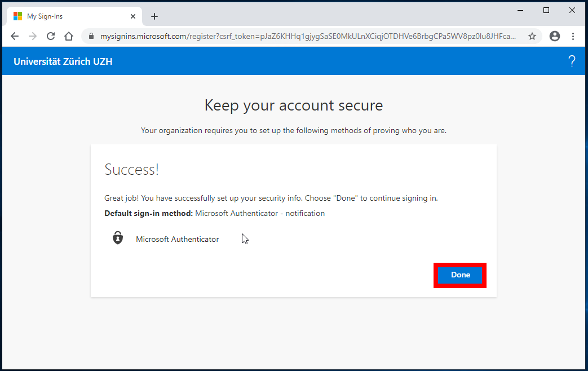
Task: Open the help question mark icon
Action: click(572, 61)
